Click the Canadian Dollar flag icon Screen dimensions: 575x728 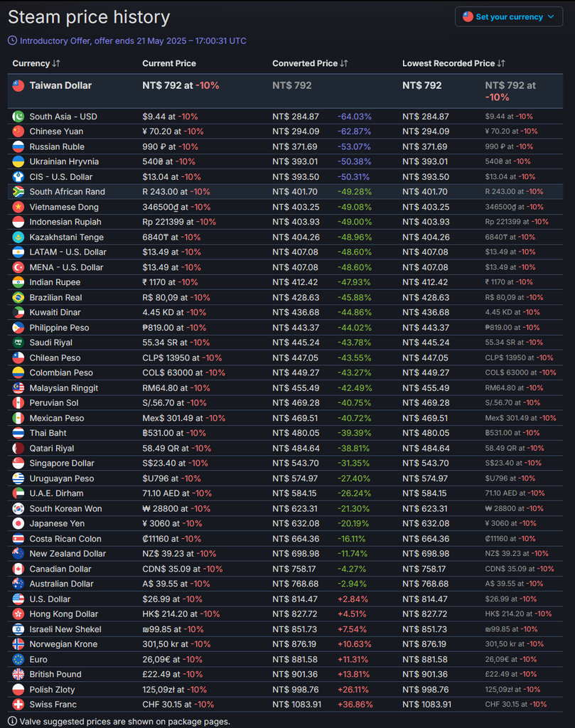click(x=18, y=569)
